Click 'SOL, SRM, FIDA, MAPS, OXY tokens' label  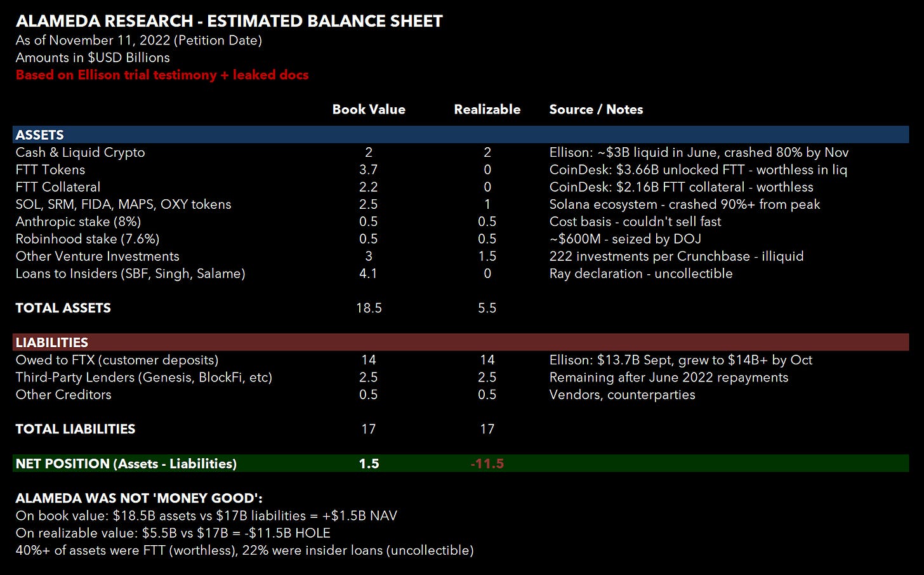click(x=123, y=204)
